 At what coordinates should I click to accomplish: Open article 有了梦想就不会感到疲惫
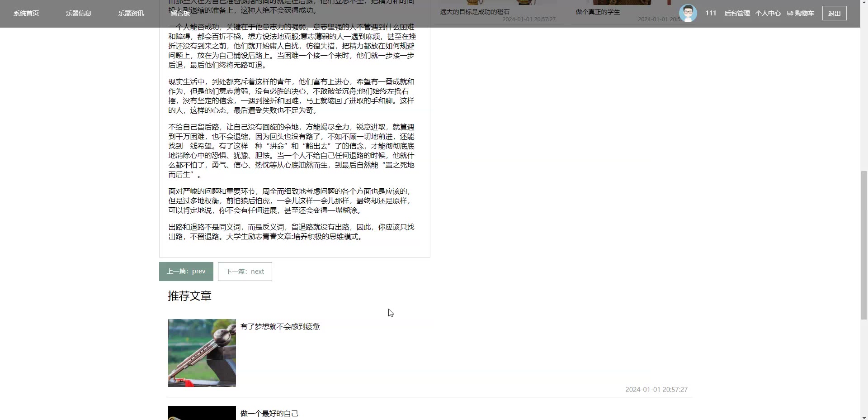[280, 326]
